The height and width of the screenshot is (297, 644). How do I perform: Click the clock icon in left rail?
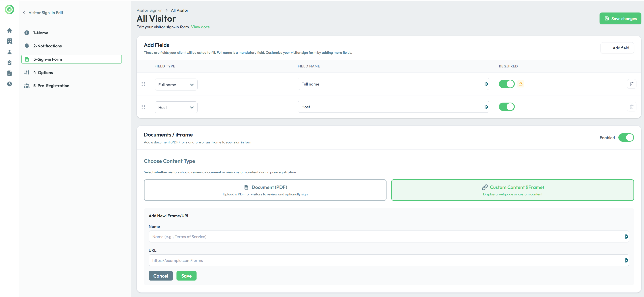pos(10,84)
